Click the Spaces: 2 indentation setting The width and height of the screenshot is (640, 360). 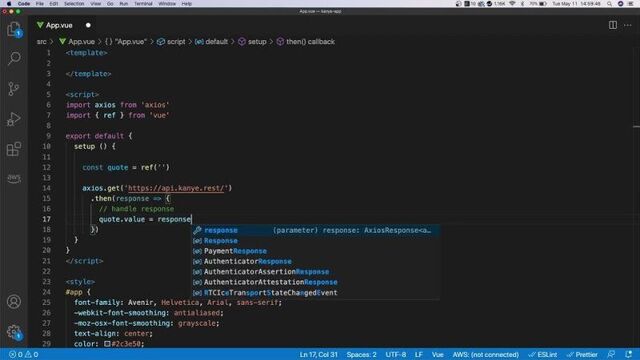coord(361,354)
